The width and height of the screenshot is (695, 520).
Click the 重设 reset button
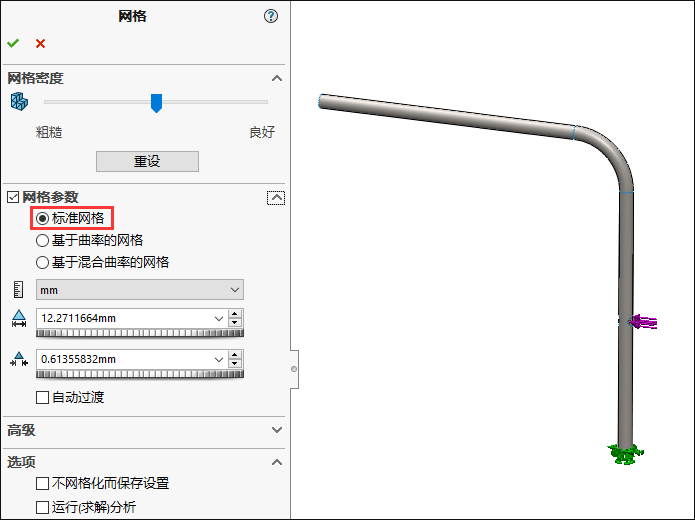coord(147,161)
